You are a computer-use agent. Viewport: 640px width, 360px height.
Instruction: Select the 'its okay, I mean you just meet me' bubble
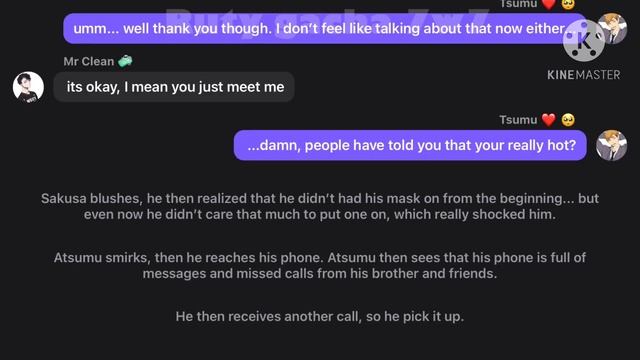tap(174, 87)
